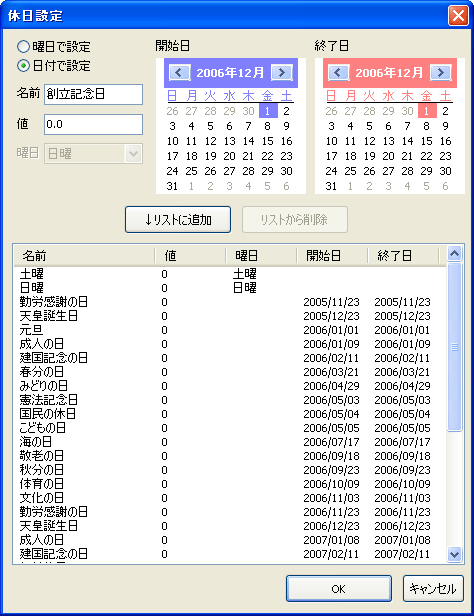Select the 春分の日 row
Image resolution: width=474 pixels, height=616 pixels.
tap(230, 372)
